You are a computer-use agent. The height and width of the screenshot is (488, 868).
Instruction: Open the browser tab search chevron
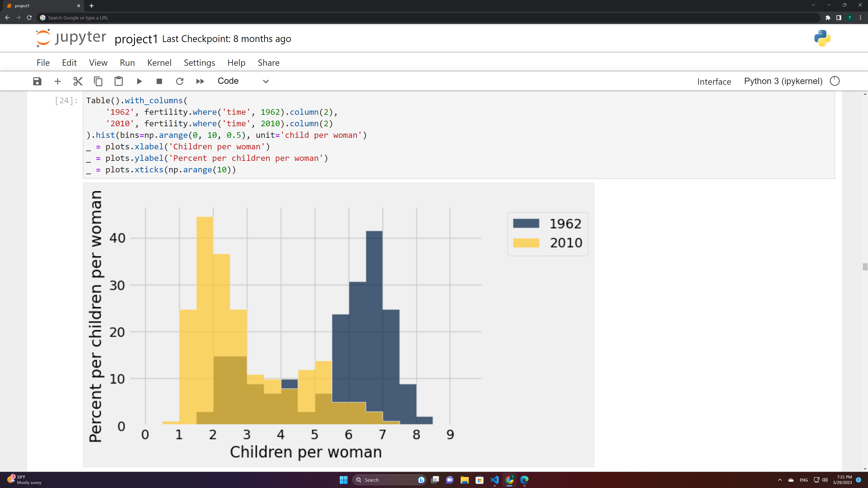(814, 5)
